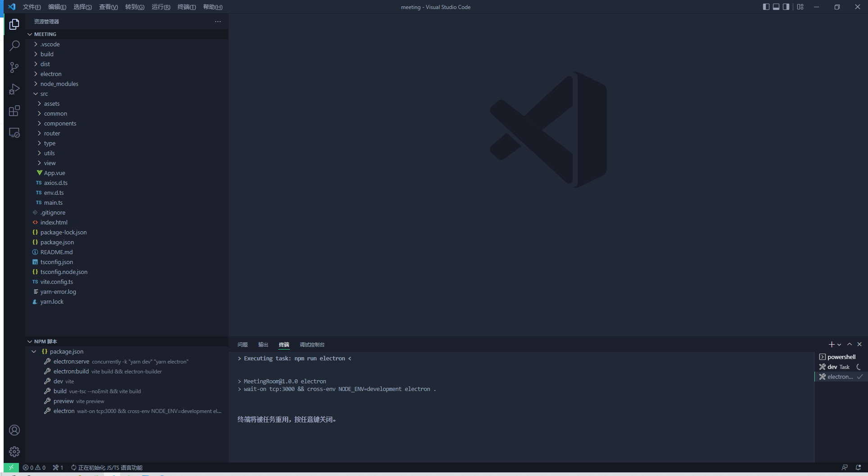
Task: Collapse the MEETING explorer section
Action: click(x=127, y=34)
